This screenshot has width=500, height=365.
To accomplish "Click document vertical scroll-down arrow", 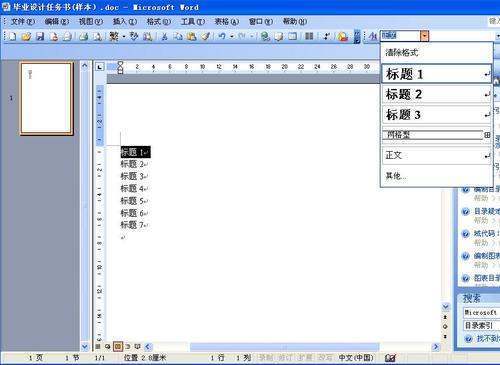I will coord(445,306).
